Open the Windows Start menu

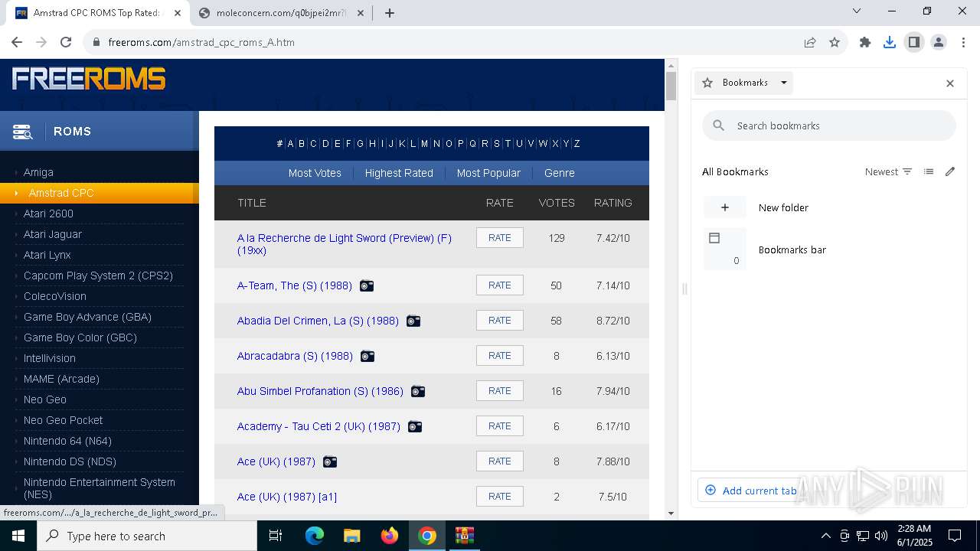click(x=18, y=536)
